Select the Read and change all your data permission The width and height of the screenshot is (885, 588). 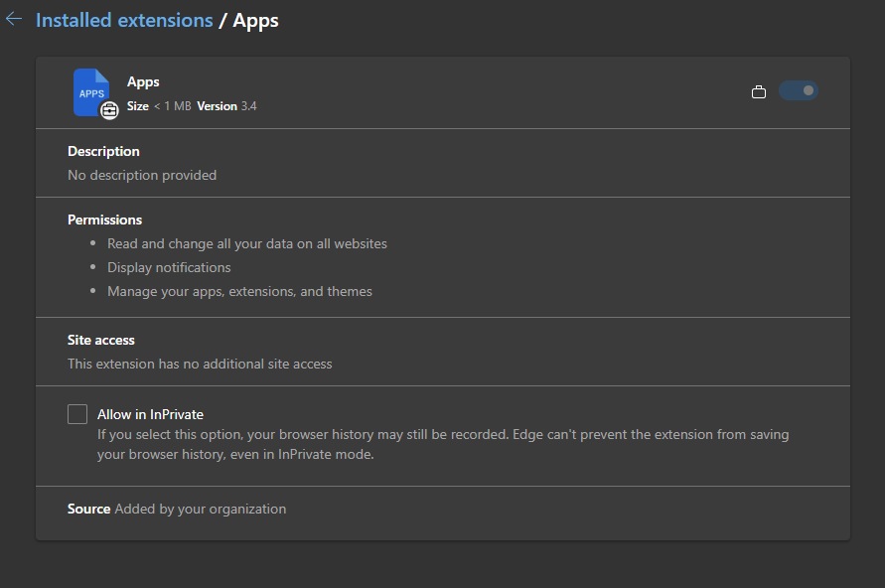point(247,243)
